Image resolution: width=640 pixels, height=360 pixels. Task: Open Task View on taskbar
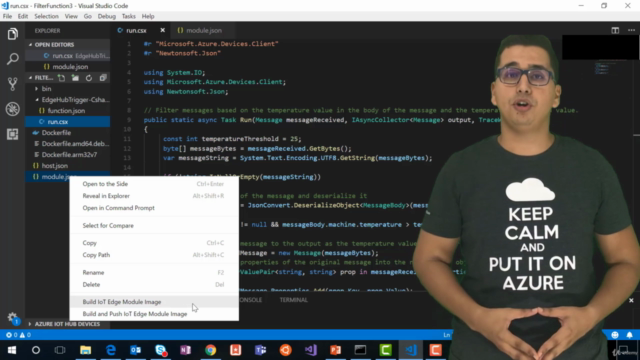(60, 350)
